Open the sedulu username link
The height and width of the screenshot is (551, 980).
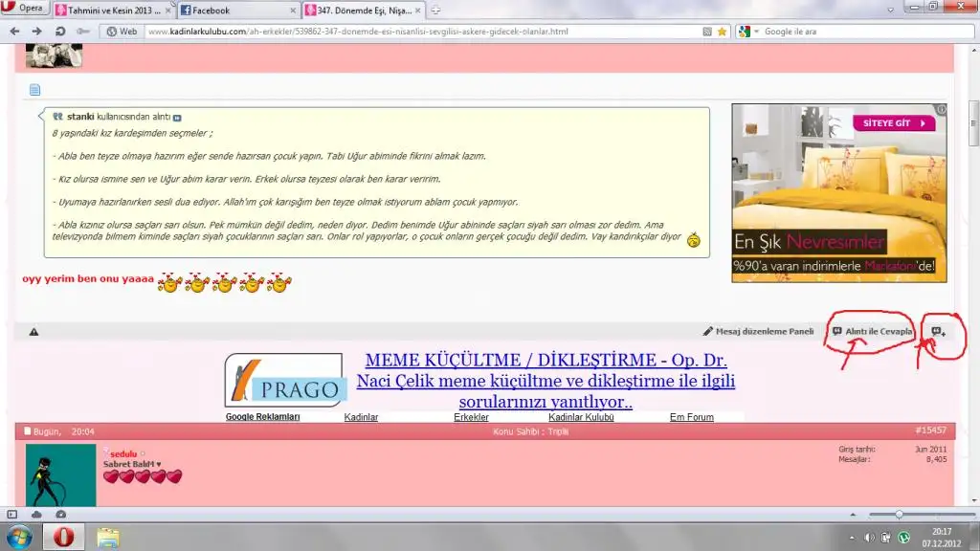[x=123, y=454]
